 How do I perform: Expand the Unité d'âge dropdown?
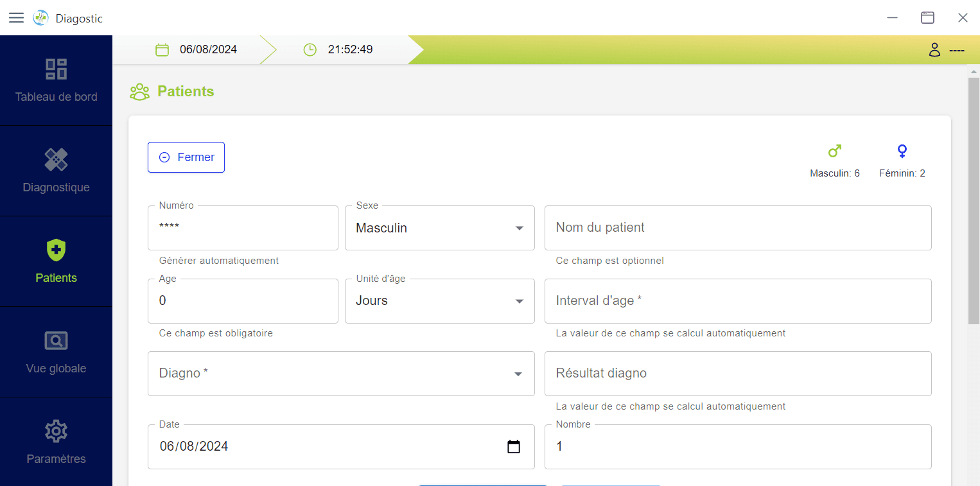[440, 301]
